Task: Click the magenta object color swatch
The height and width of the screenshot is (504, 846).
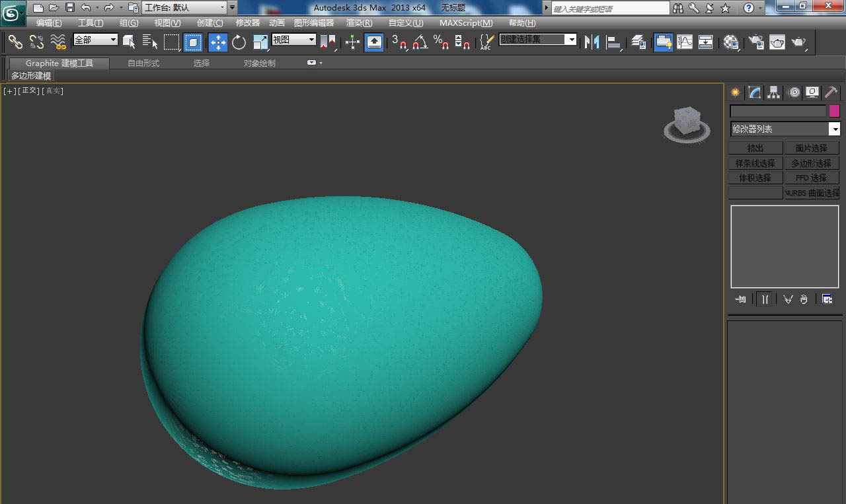Action: (835, 111)
